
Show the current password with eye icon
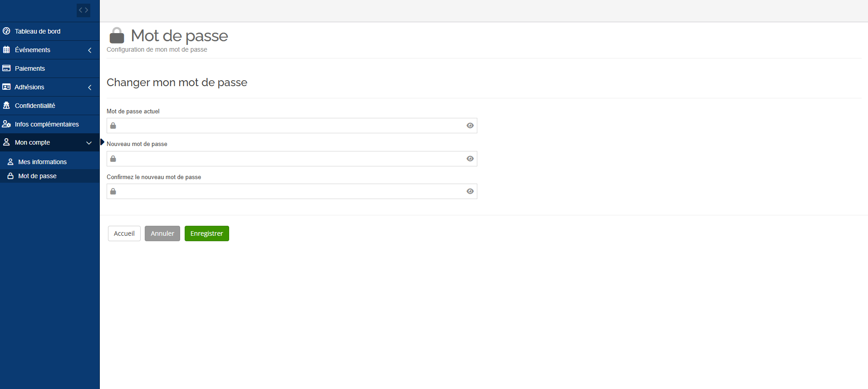(470, 126)
